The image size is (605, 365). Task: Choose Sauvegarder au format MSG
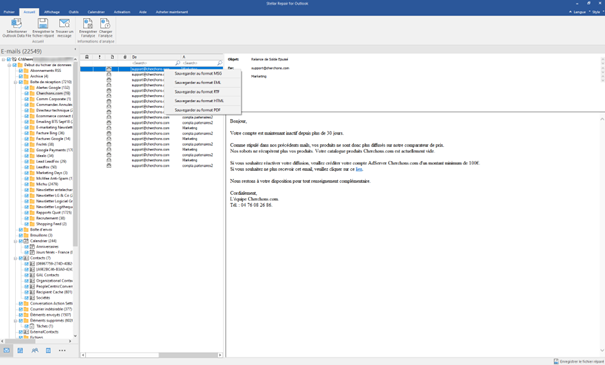click(x=203, y=73)
